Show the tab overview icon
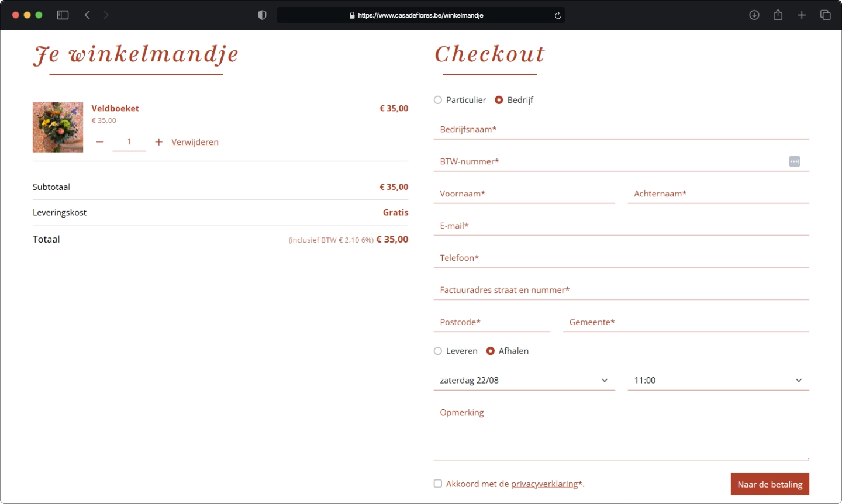The width and height of the screenshot is (842, 504). pos(825,15)
